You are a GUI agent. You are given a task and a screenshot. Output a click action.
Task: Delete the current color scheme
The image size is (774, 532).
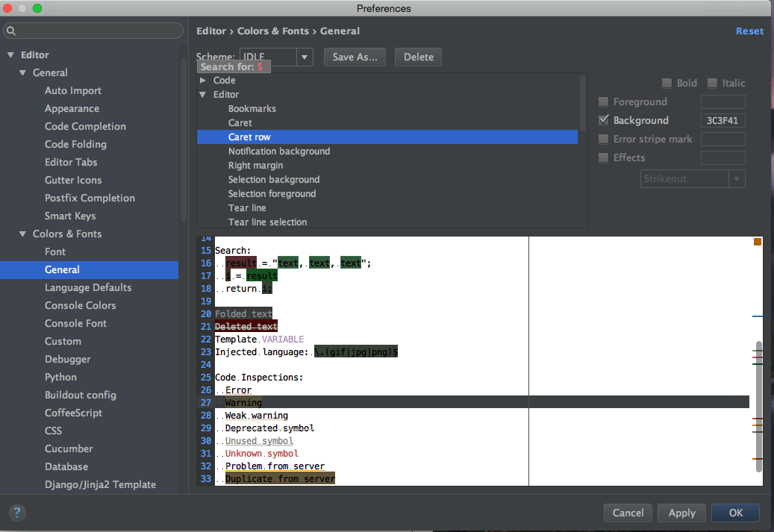tap(418, 57)
